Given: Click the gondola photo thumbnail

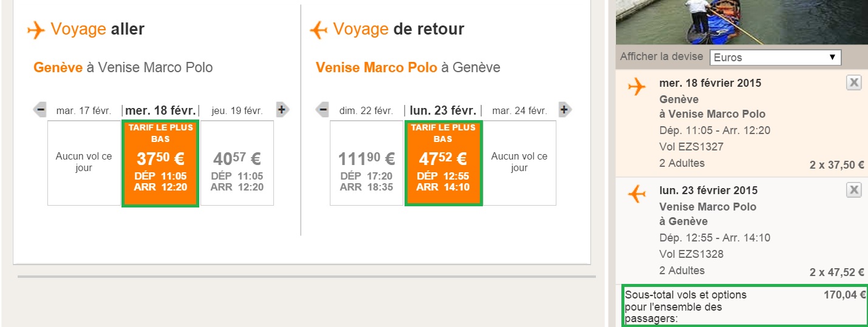Looking at the screenshot, I should (x=741, y=22).
